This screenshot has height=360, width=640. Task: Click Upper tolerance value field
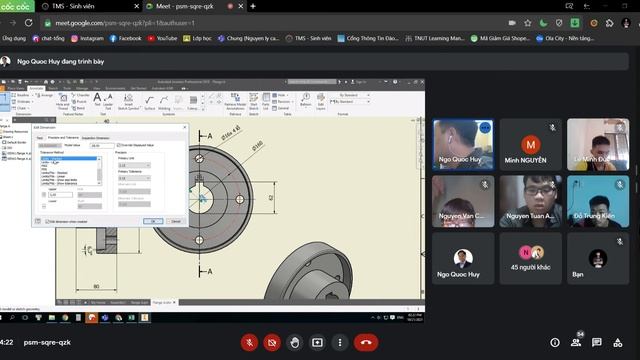60,195
